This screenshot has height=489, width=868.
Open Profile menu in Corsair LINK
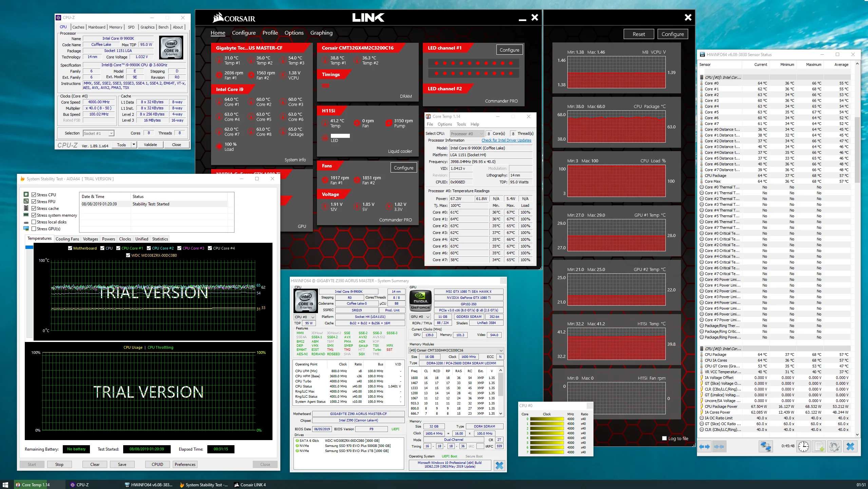(x=270, y=33)
